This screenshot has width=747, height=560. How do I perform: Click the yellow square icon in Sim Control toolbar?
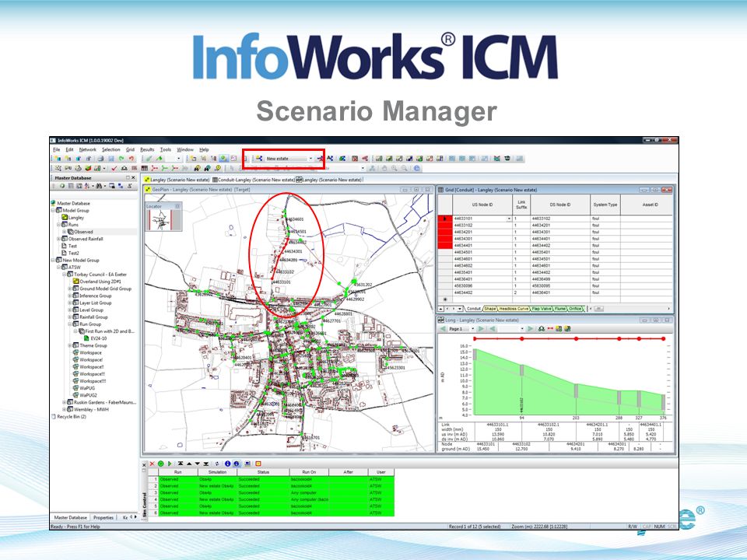[258, 464]
